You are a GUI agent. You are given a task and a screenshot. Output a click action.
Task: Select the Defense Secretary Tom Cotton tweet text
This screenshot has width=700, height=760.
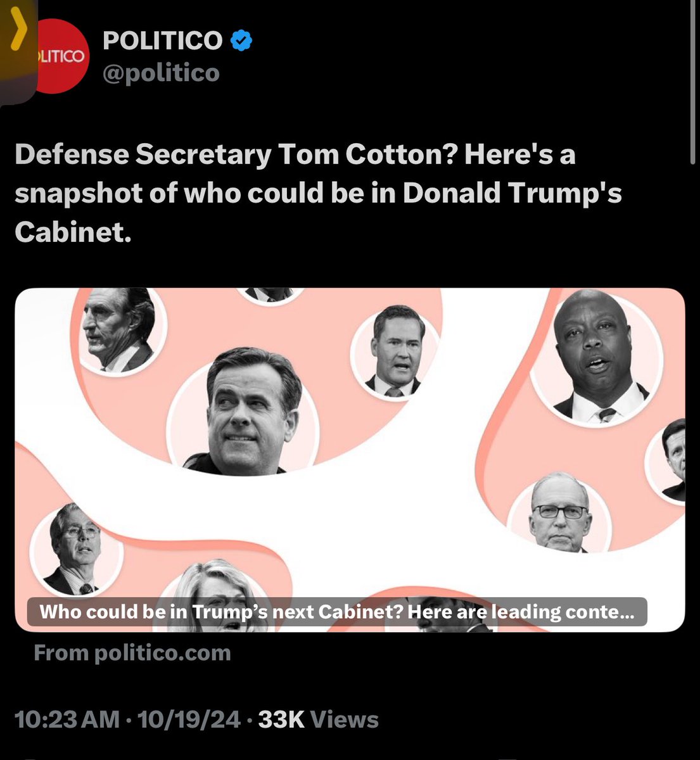point(317,194)
